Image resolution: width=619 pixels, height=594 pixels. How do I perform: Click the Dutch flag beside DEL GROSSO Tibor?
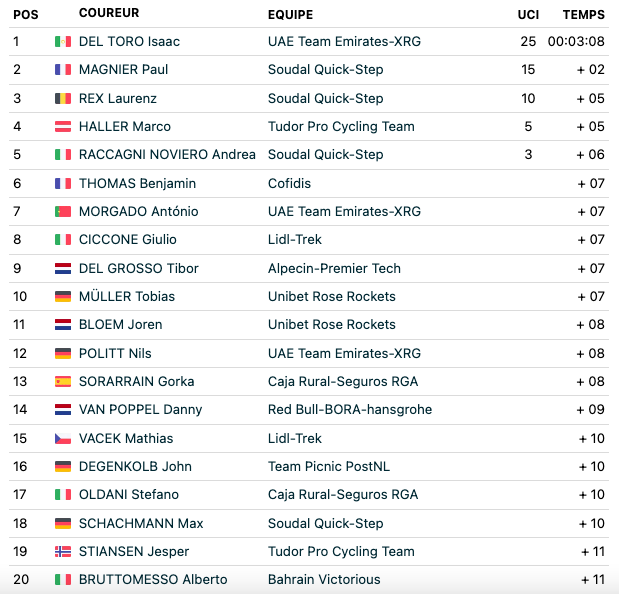63,268
